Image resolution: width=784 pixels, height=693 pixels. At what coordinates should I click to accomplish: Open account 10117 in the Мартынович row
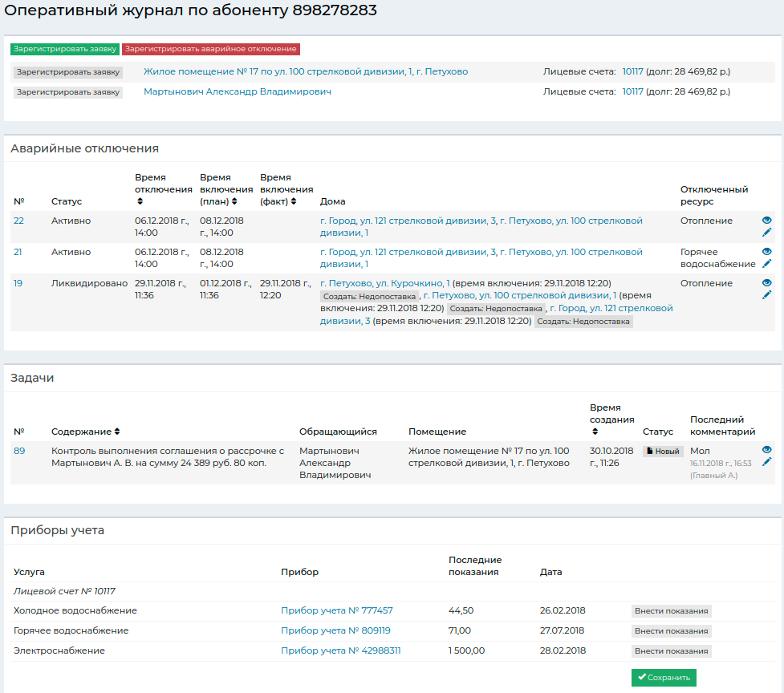[632, 91]
